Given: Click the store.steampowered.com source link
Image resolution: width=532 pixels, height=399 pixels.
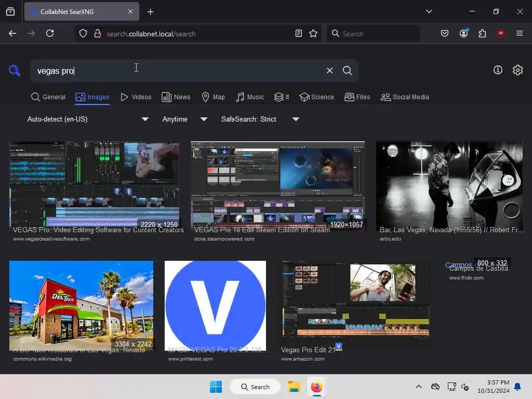Looking at the screenshot, I should click(224, 239).
